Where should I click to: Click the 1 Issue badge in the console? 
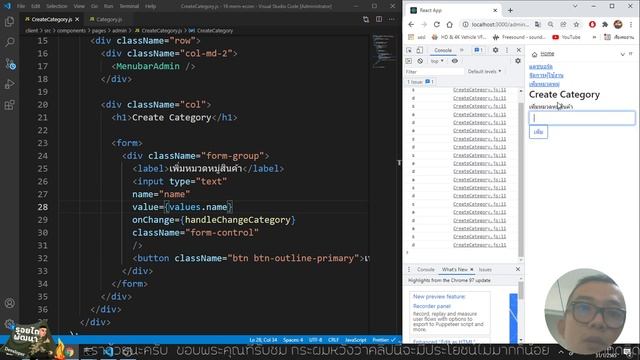(x=420, y=82)
